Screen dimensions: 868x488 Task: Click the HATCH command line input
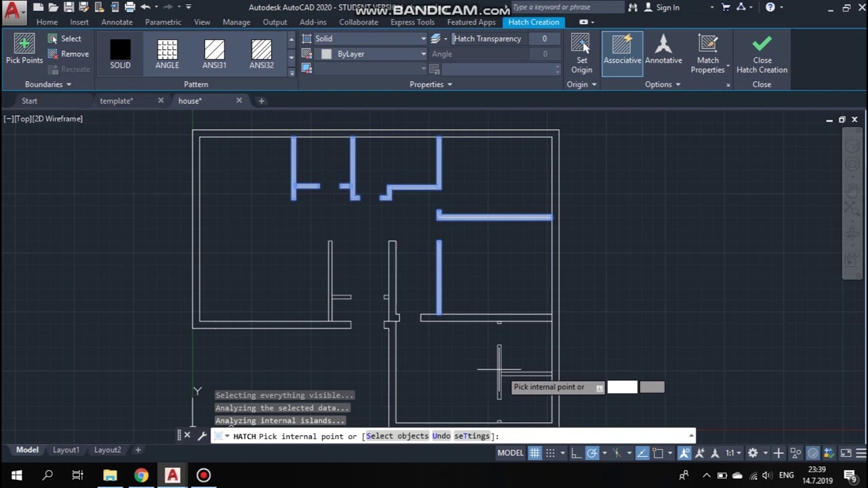(x=453, y=436)
